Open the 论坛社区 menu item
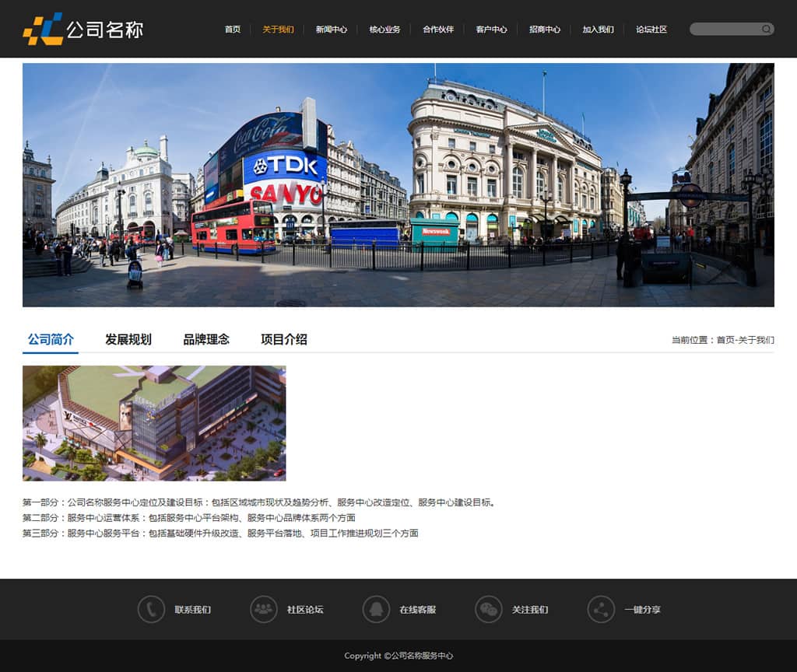Image resolution: width=797 pixels, height=672 pixels. click(x=651, y=30)
